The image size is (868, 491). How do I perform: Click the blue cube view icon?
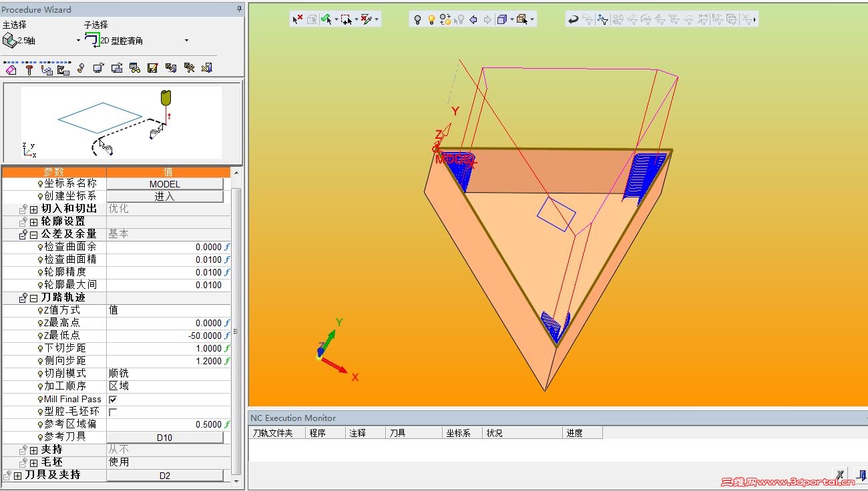502,19
